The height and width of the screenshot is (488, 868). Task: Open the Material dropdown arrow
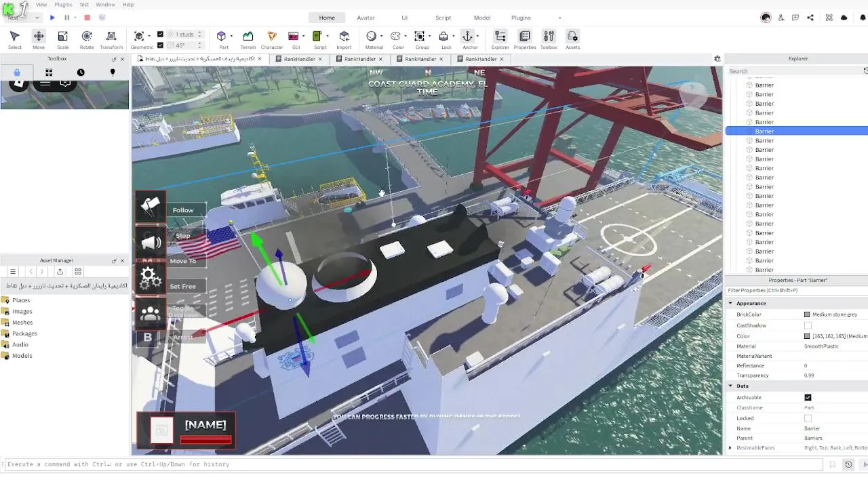pos(381,37)
